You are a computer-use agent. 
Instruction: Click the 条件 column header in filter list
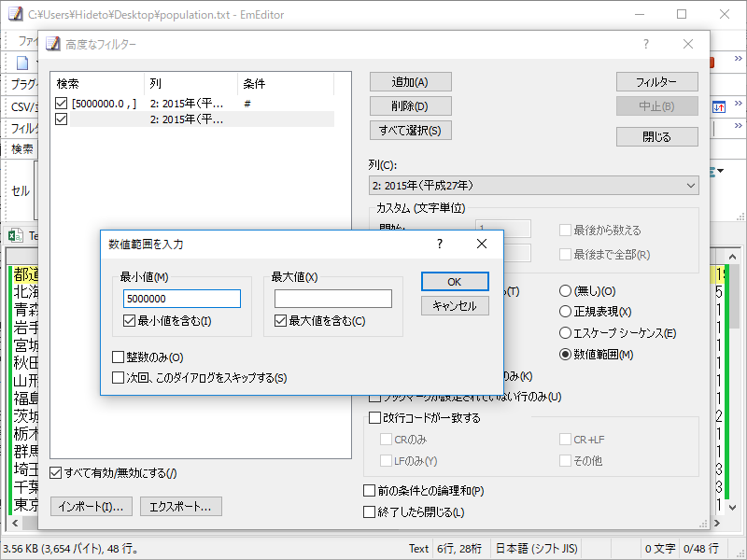pos(286,84)
